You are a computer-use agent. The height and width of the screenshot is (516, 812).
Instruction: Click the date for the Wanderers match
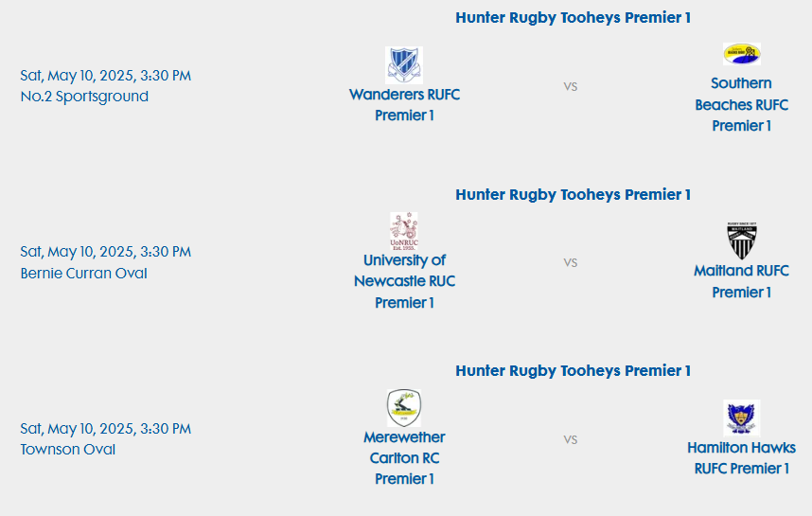point(106,76)
